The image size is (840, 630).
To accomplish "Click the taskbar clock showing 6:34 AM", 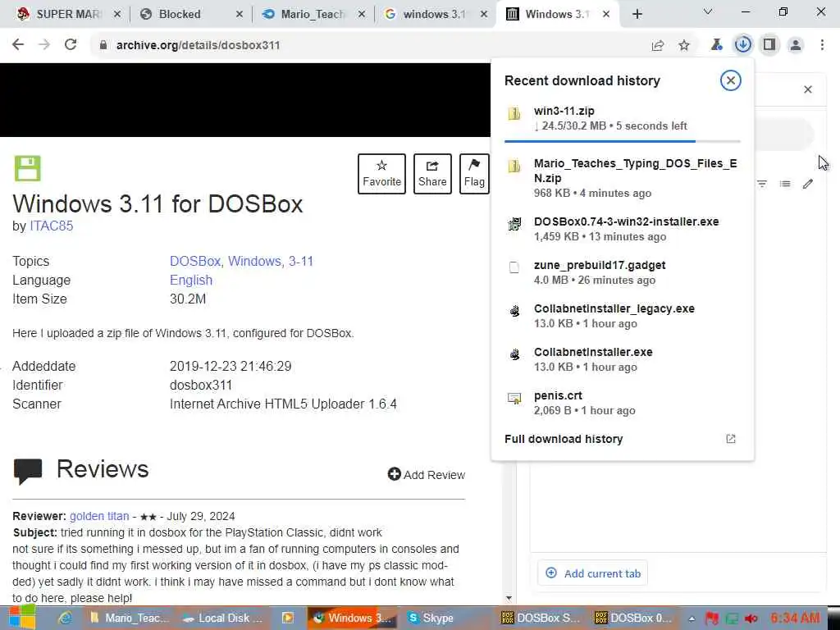I will pyautogui.click(x=795, y=618).
